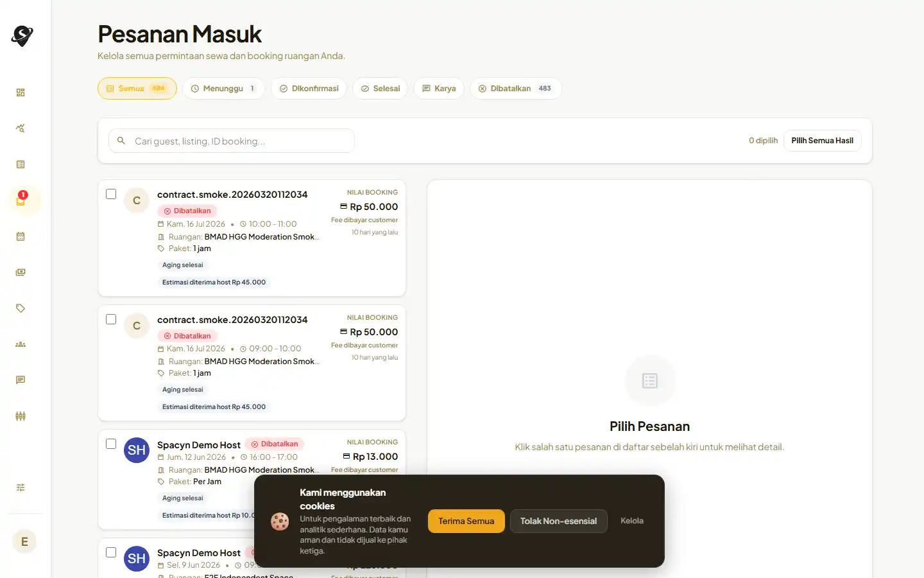
Task: Click Aging selesai tag on 10:00 - 11:00 order
Action: tap(183, 265)
